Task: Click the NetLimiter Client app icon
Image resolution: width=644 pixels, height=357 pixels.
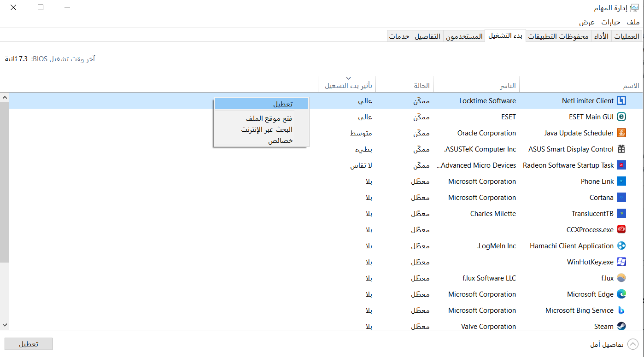Action: coord(621,101)
